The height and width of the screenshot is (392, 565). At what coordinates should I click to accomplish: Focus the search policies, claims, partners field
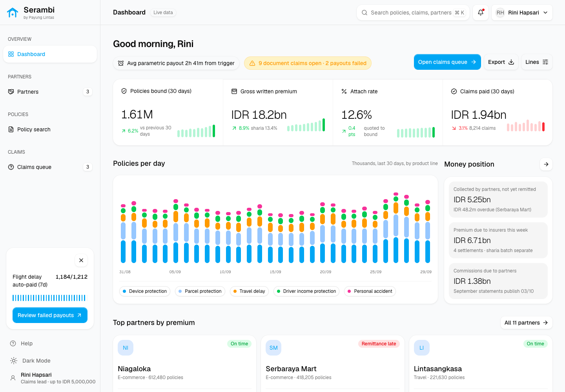click(x=413, y=13)
